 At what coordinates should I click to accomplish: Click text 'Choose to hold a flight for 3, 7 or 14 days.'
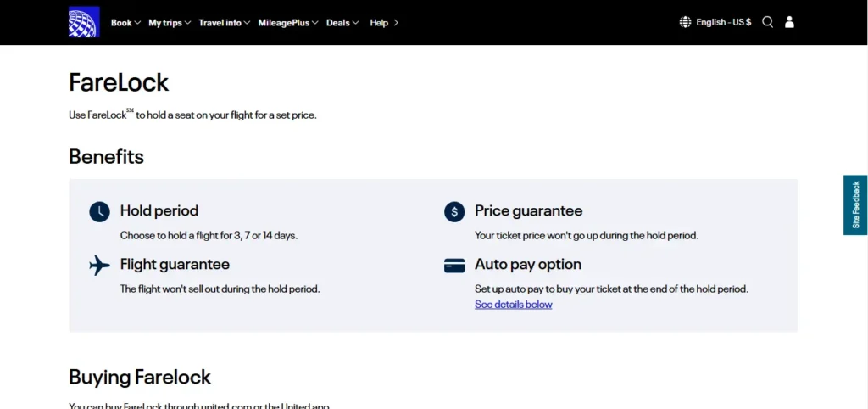209,236
